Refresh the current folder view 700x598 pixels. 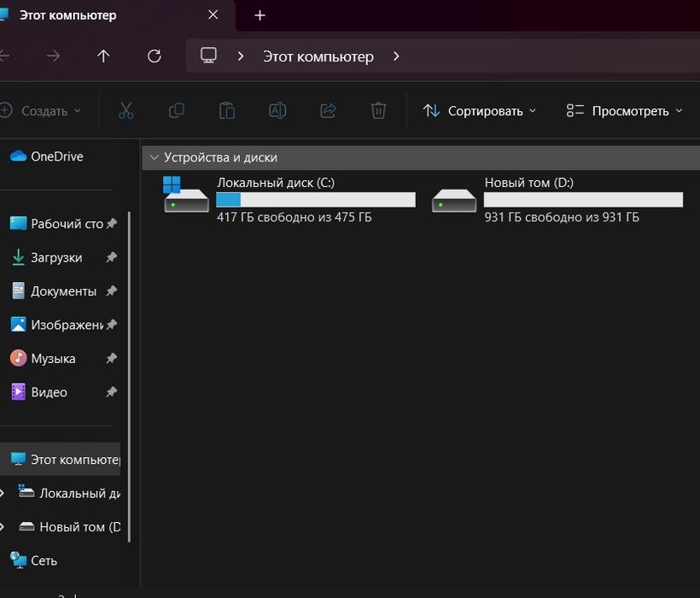154,56
